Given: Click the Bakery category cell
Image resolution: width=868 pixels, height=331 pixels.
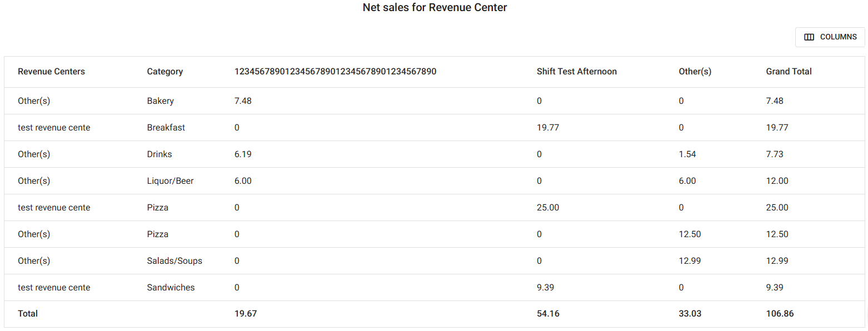Looking at the screenshot, I should point(160,101).
